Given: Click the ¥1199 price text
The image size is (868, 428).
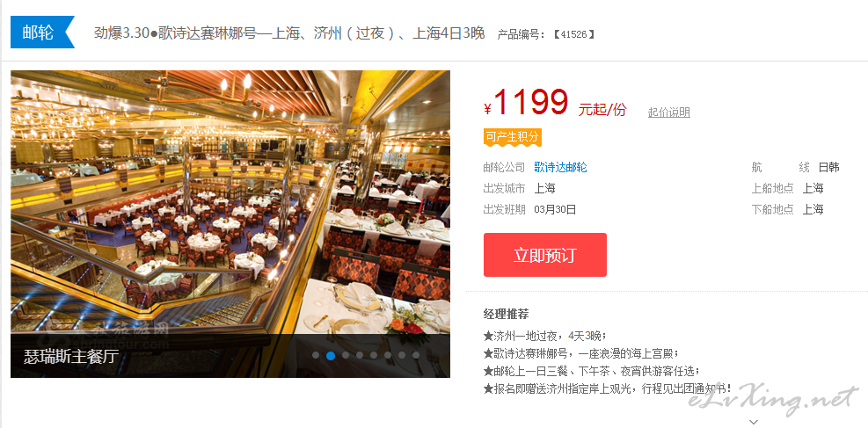Looking at the screenshot, I should [526, 103].
